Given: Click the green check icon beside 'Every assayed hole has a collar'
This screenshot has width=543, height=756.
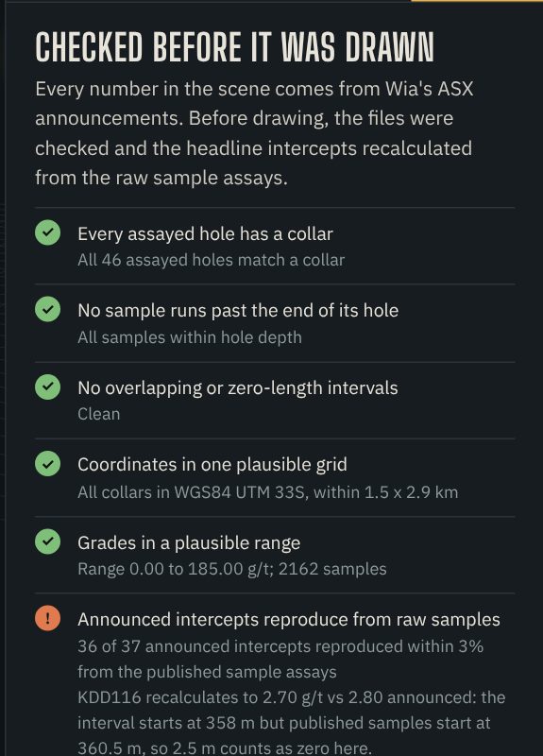Looking at the screenshot, I should click(x=48, y=232).
